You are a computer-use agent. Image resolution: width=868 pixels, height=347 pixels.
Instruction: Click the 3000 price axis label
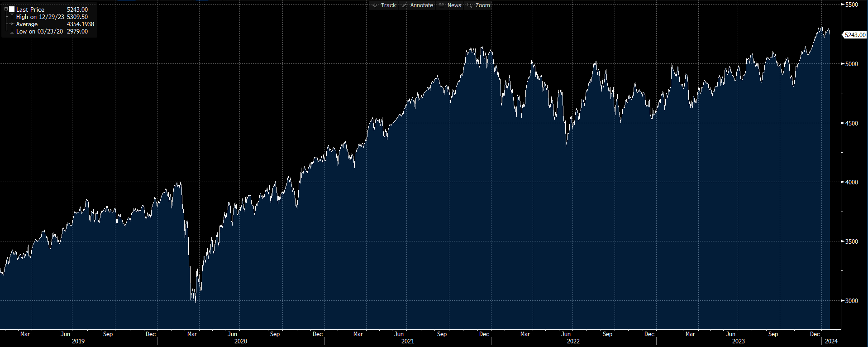click(x=852, y=301)
